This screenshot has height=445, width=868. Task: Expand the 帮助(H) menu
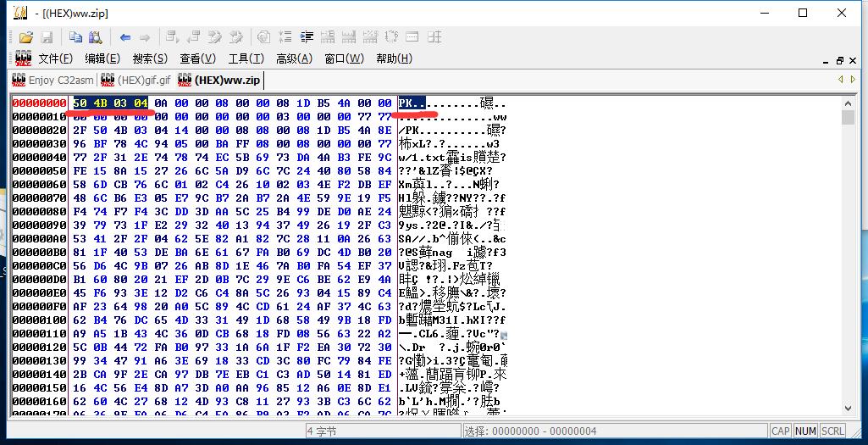(394, 58)
